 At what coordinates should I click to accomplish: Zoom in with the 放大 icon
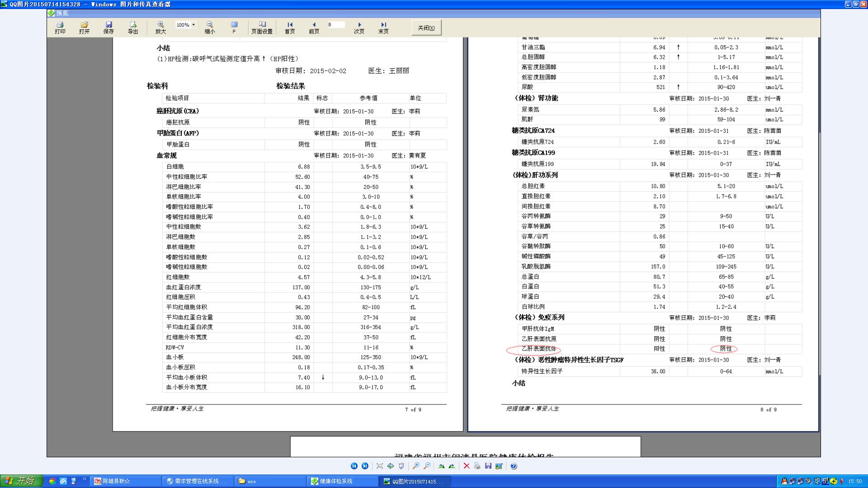(x=160, y=28)
